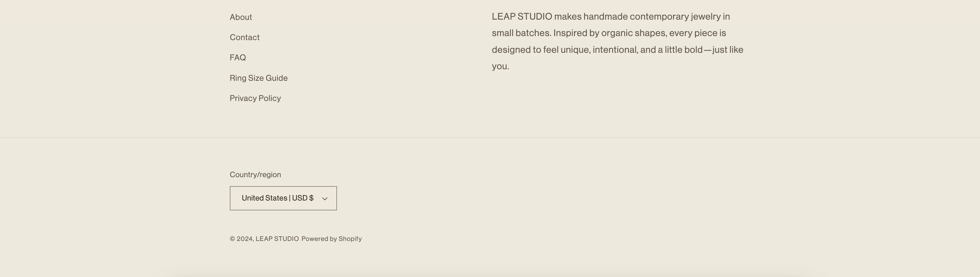
Task: Click the LEAP STUDIO copyright link
Action: pyautogui.click(x=277, y=239)
